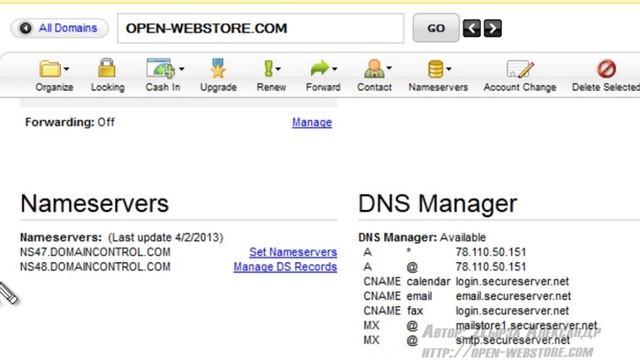Click the smtp.secureserver.net MX value
The image size is (640, 360).
click(x=513, y=340)
